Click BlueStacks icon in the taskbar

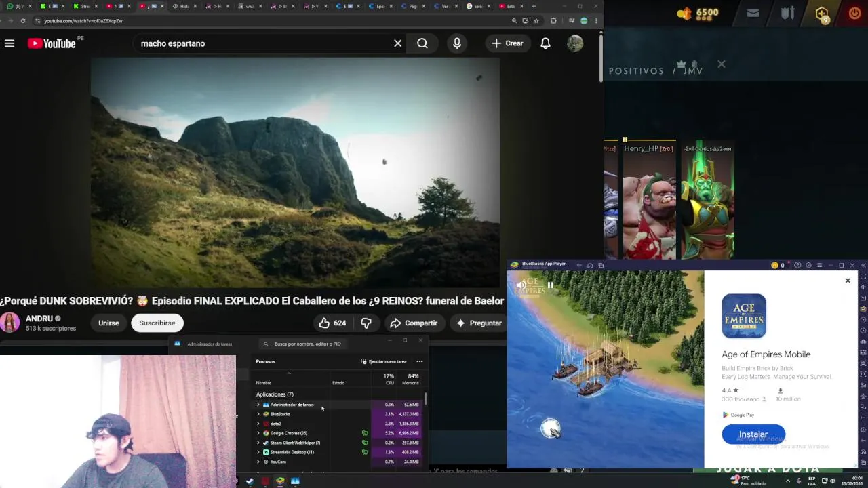[279, 481]
